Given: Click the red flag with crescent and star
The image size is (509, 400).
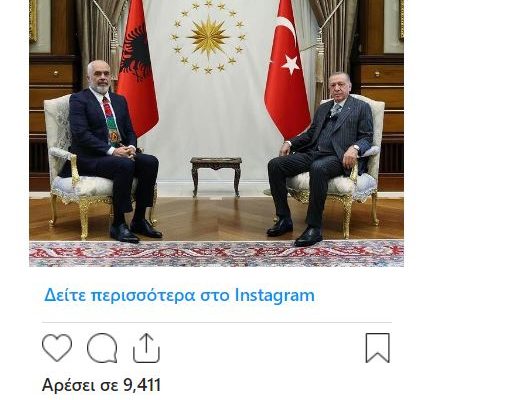Looking at the screenshot, I should 287,68.
